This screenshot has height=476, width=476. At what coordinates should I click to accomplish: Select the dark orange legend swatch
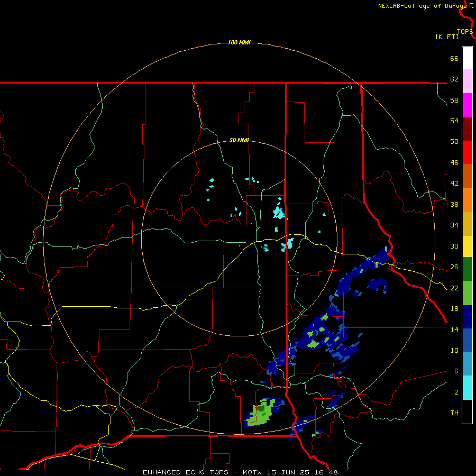click(x=467, y=176)
